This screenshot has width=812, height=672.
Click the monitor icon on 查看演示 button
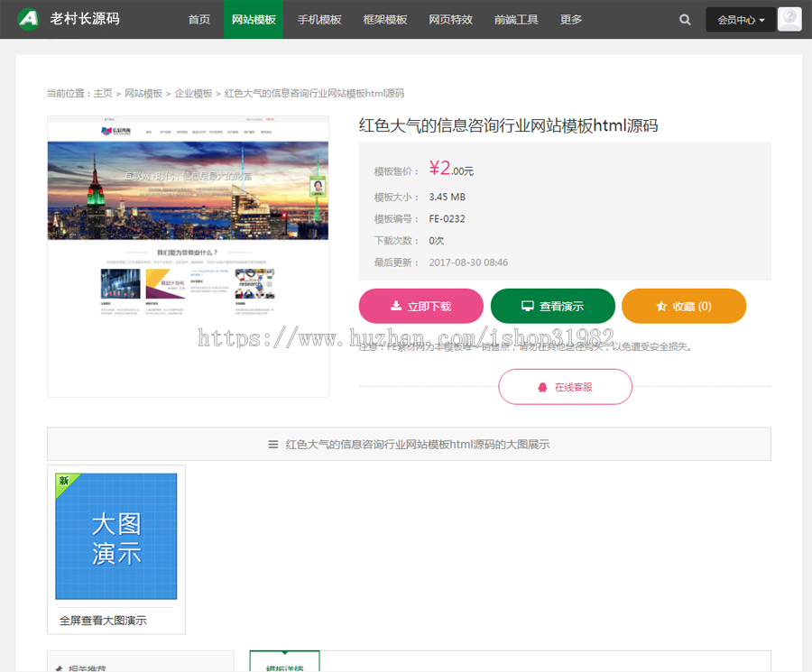coord(527,306)
